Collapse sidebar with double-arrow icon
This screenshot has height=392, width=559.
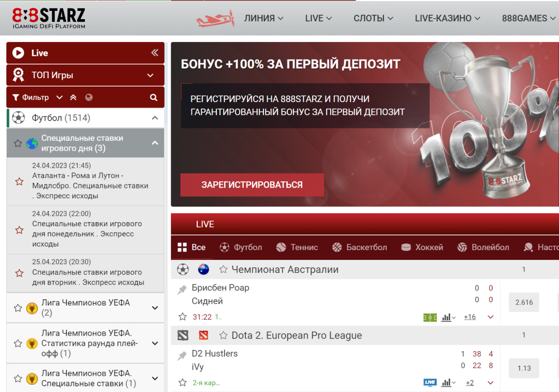[154, 53]
